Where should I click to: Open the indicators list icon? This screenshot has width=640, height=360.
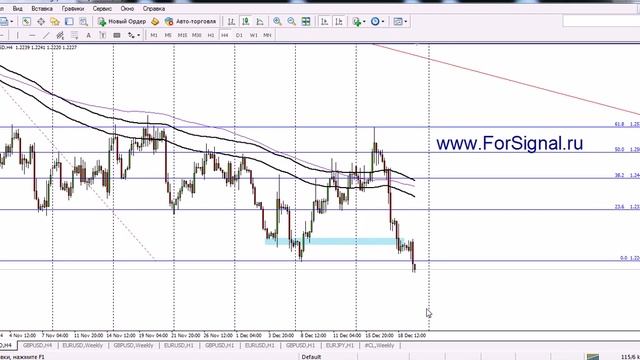(357, 22)
